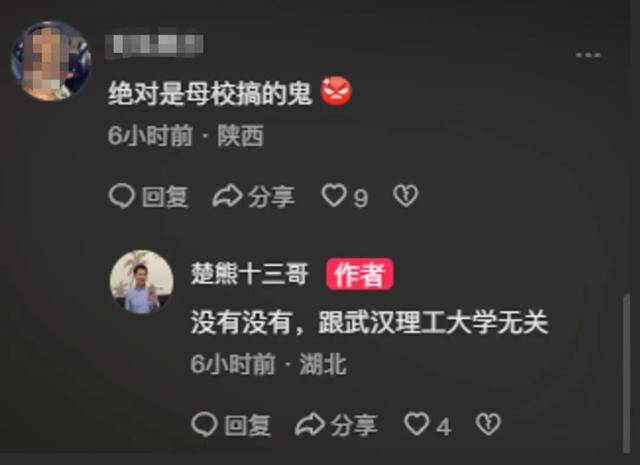This screenshot has height=465, width=640.
Task: Click the blurred username of first commenter
Action: click(154, 44)
